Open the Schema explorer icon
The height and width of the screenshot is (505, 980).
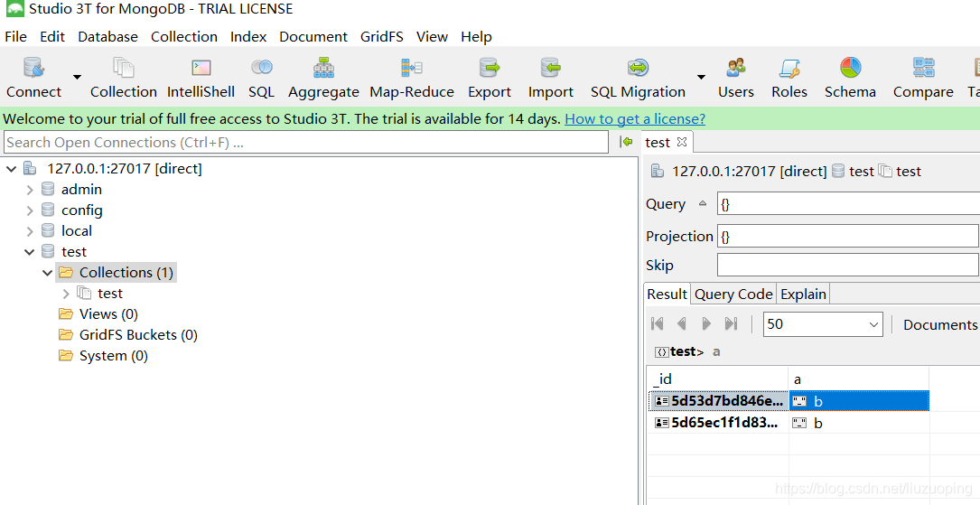(850, 78)
